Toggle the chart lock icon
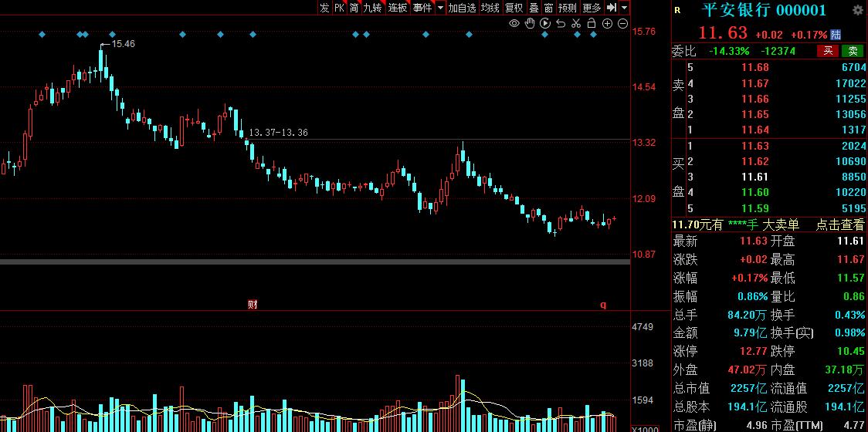This screenshot has height=432, width=868. point(592,23)
